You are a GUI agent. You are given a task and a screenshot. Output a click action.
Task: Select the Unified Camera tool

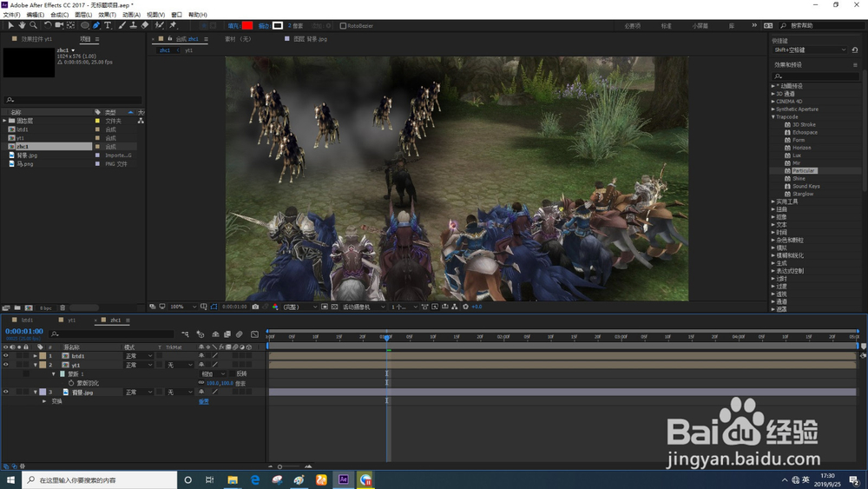pos(59,25)
